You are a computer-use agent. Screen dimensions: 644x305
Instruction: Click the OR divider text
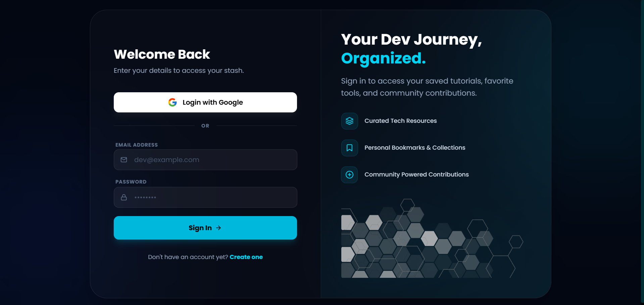point(205,126)
